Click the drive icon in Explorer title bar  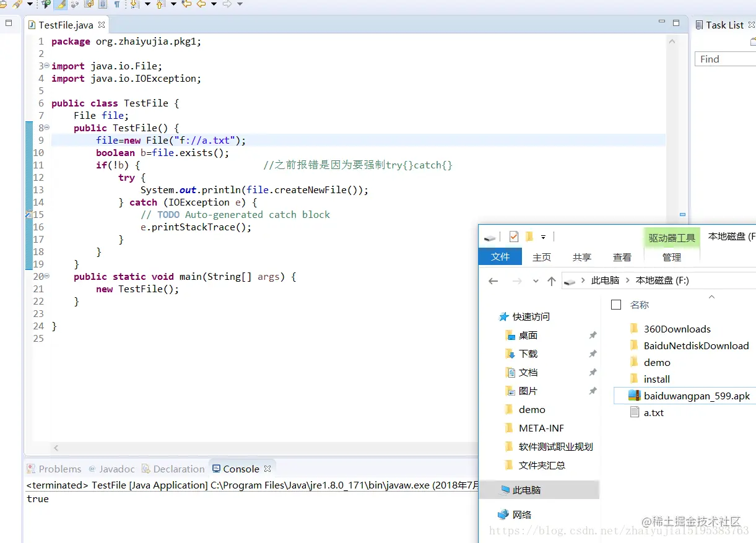click(490, 237)
